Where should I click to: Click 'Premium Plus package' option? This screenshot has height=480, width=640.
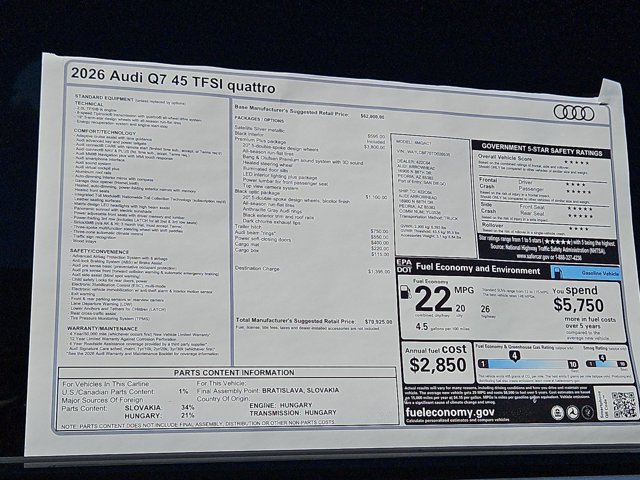[260, 140]
